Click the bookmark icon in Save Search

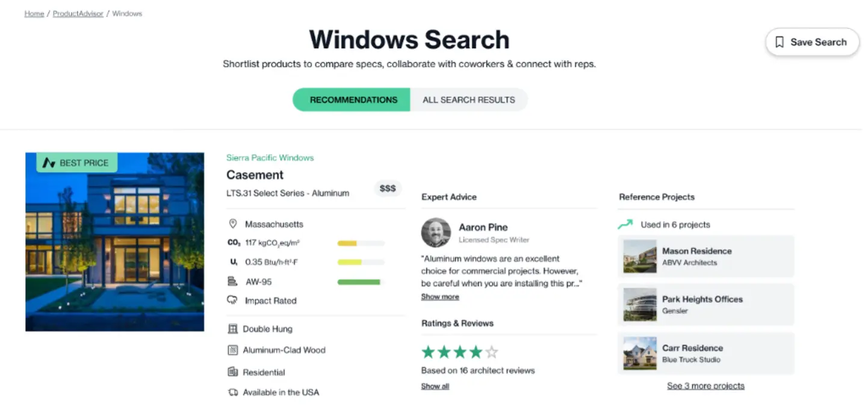[779, 42]
